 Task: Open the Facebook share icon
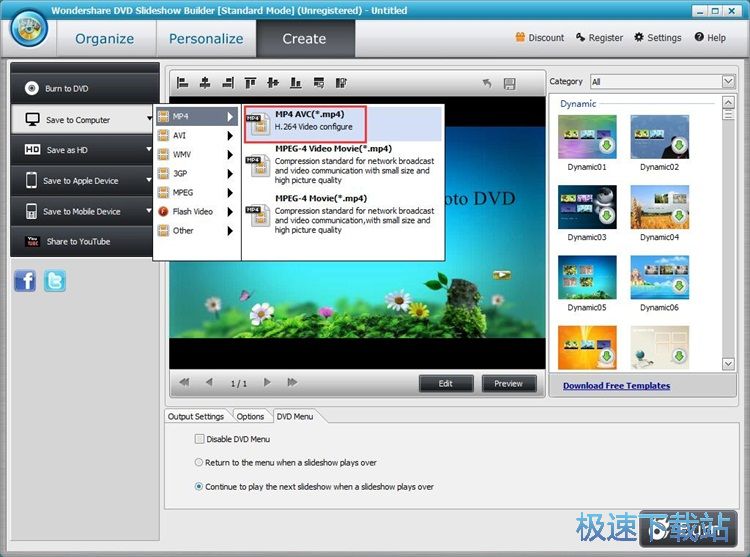pyautogui.click(x=25, y=281)
